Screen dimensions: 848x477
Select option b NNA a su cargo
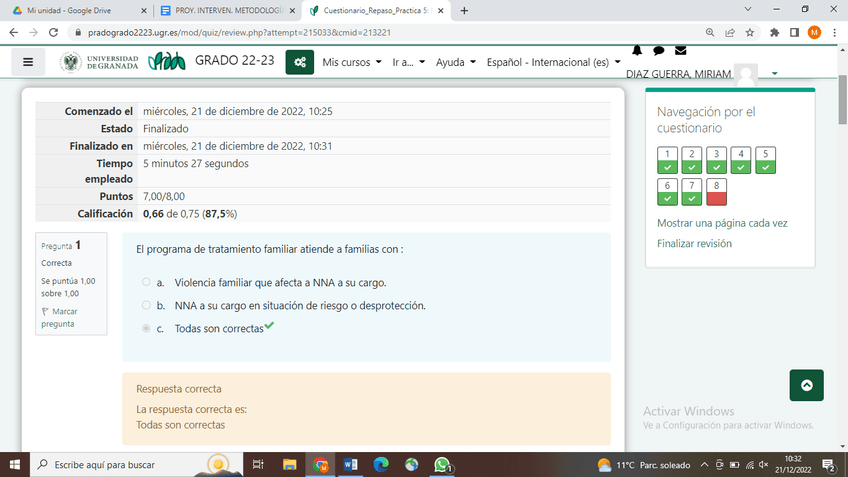point(146,305)
